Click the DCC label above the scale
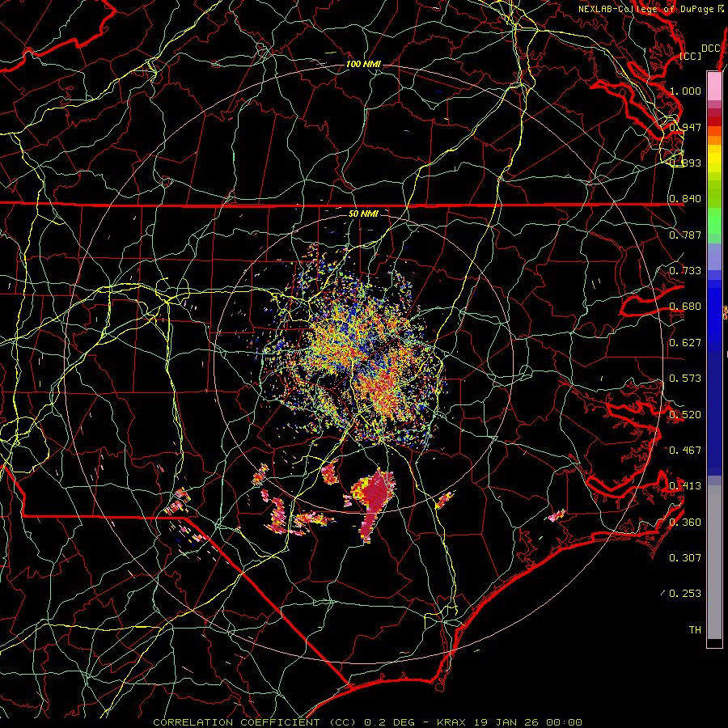The height and width of the screenshot is (728, 728). [711, 49]
